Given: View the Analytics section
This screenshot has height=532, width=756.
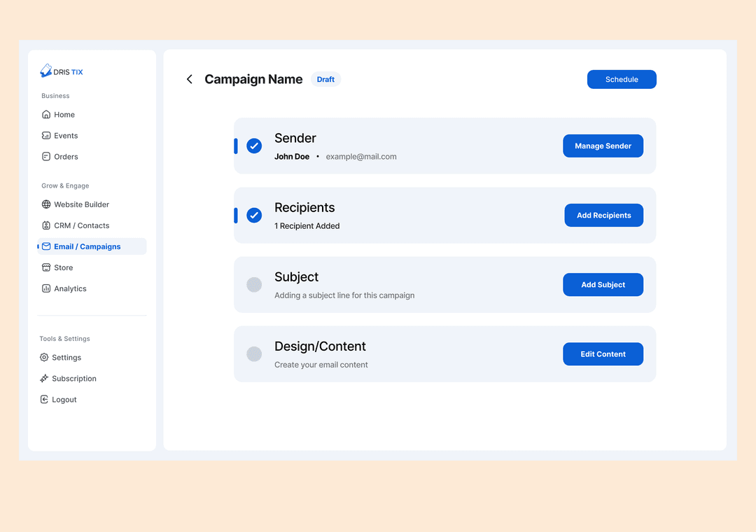Looking at the screenshot, I should (92, 288).
